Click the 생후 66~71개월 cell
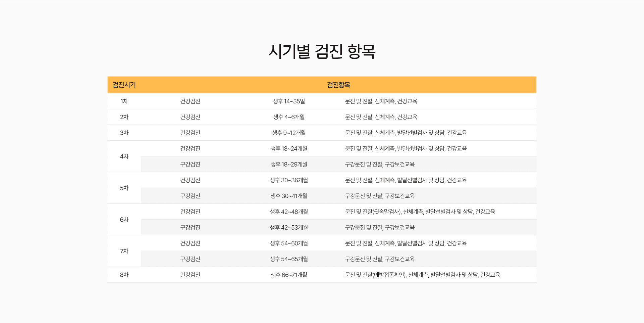Image resolution: width=644 pixels, height=323 pixels. point(289,275)
